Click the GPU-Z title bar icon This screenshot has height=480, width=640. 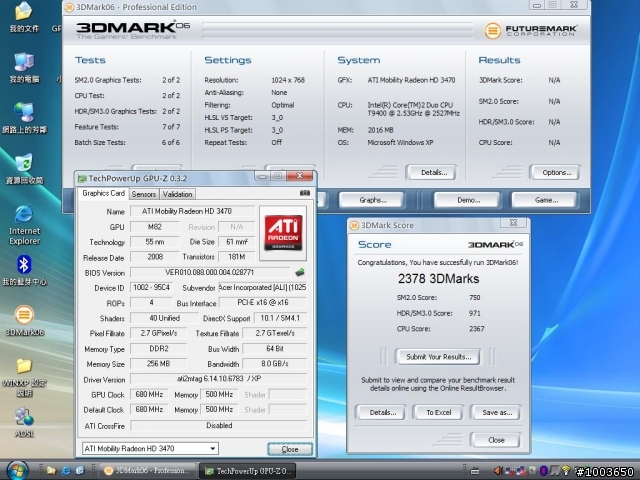click(x=82, y=178)
